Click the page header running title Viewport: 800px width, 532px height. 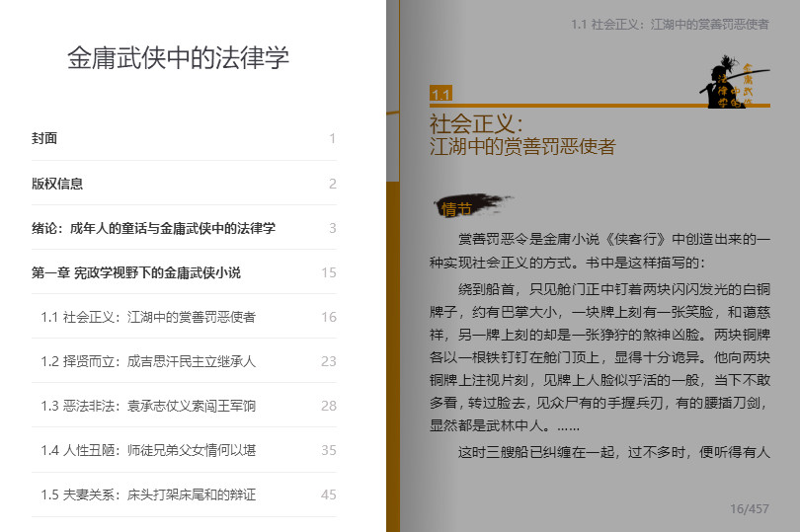tap(669, 24)
